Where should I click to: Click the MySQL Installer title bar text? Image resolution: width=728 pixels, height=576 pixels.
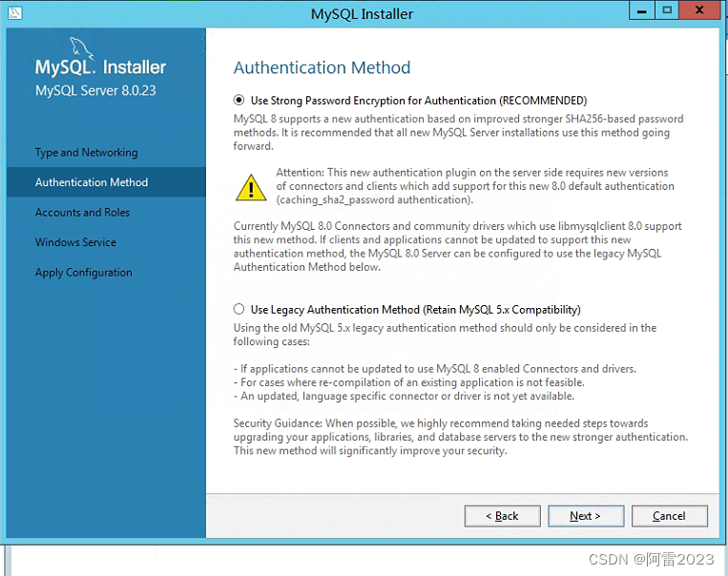[x=363, y=14]
